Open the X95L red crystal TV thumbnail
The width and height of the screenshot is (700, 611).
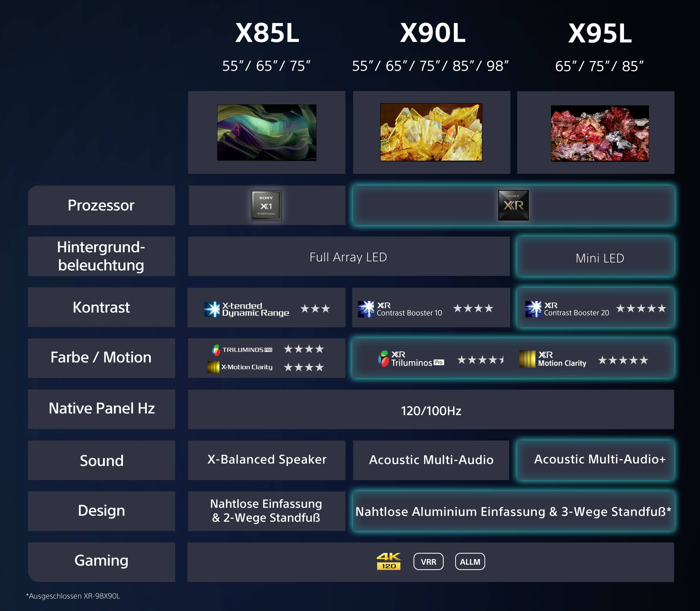tap(600, 133)
